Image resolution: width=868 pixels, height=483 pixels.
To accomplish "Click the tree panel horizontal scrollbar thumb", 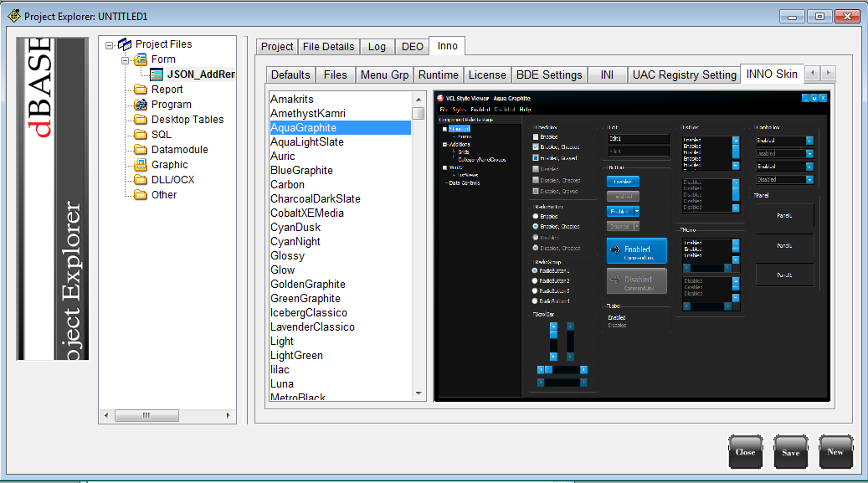I will 146,415.
